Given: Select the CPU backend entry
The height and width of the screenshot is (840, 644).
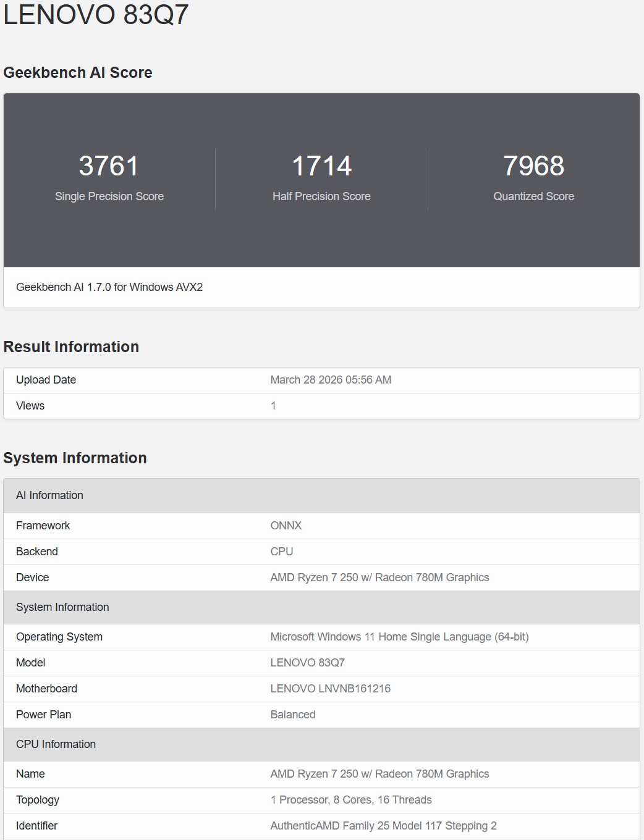Looking at the screenshot, I should 282,552.
